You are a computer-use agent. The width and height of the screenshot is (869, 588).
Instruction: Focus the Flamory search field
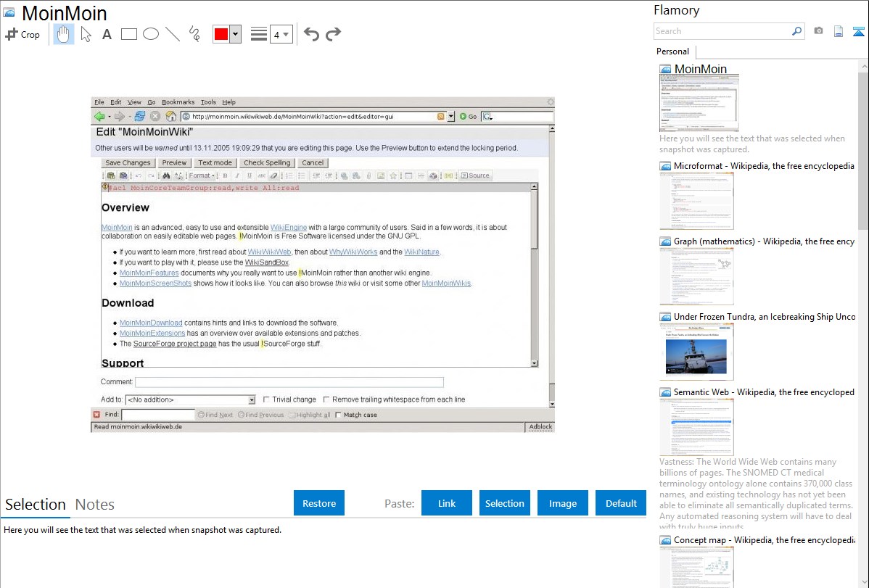point(722,31)
